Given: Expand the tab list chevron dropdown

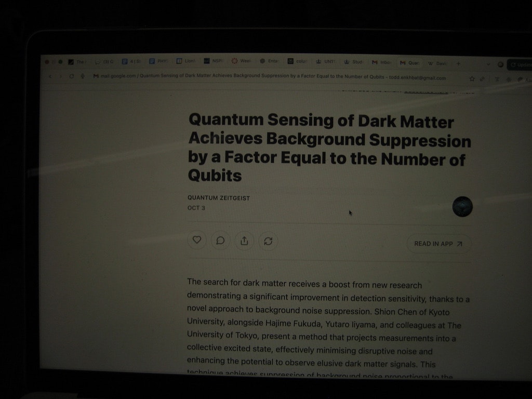Looking at the screenshot, I should click(x=488, y=64).
